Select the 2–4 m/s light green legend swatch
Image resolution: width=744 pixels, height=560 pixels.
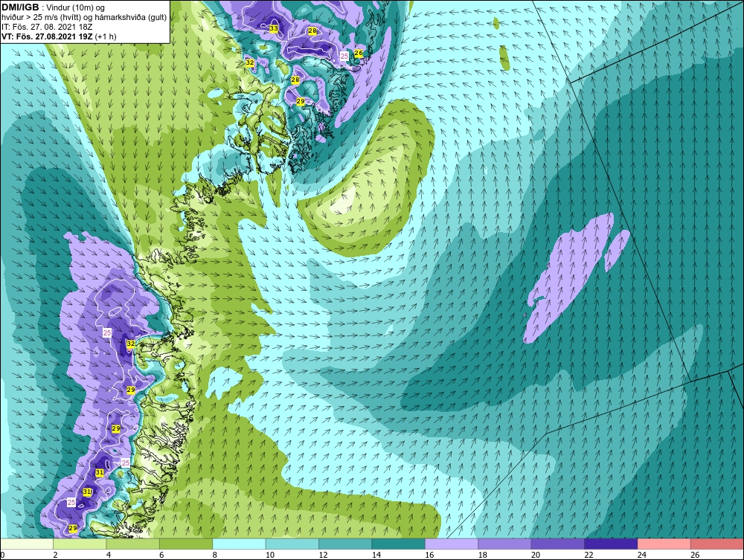80,544
